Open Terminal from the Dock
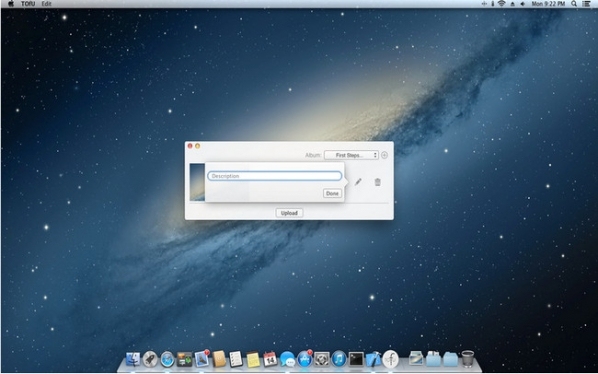 [356, 359]
